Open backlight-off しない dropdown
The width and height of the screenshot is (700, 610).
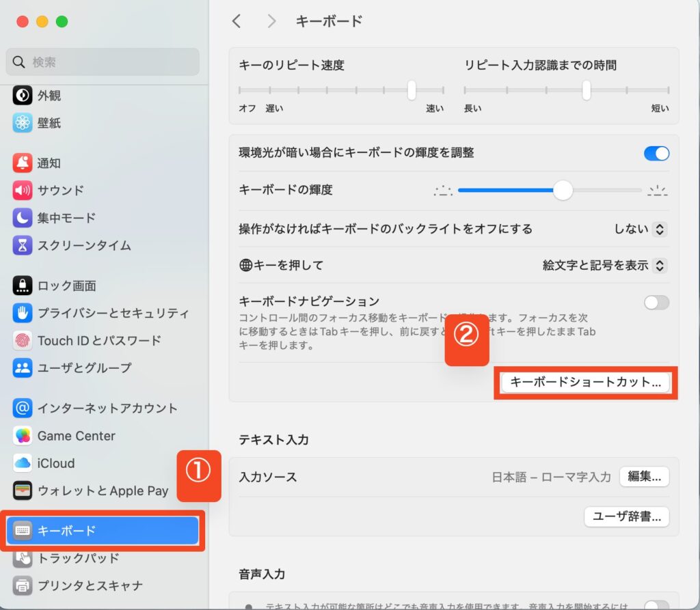[640, 230]
